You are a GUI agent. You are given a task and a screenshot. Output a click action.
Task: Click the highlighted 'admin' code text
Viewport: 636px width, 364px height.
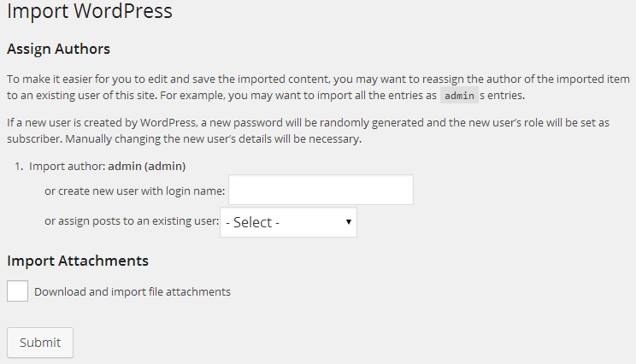pyautogui.click(x=459, y=96)
